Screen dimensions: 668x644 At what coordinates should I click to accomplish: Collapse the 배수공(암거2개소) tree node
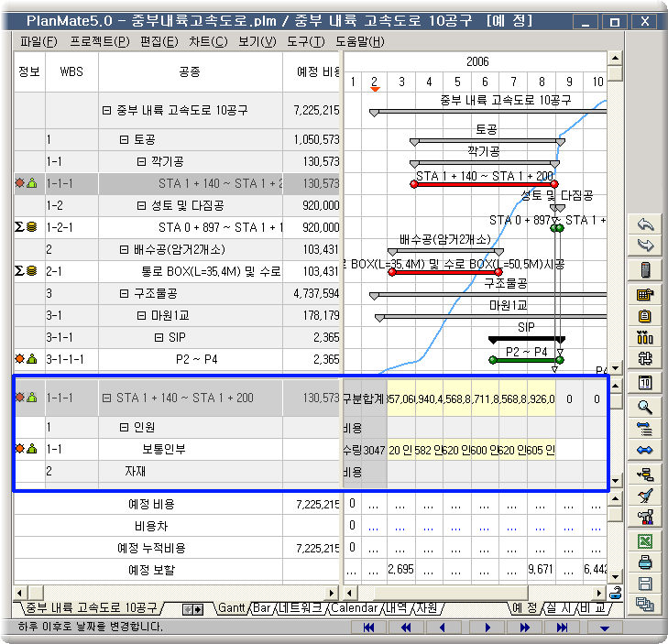(x=125, y=249)
